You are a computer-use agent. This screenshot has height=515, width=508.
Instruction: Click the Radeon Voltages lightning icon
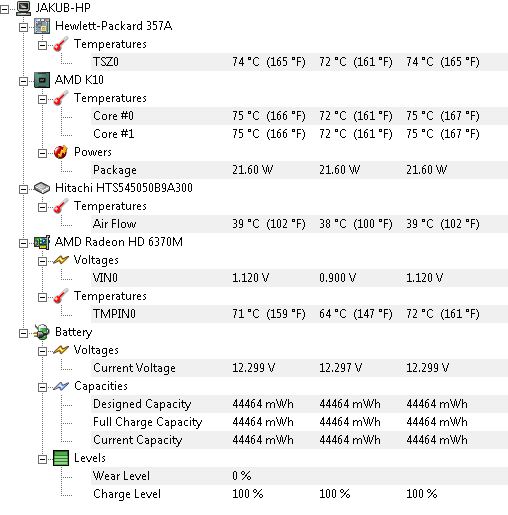pyautogui.click(x=61, y=260)
